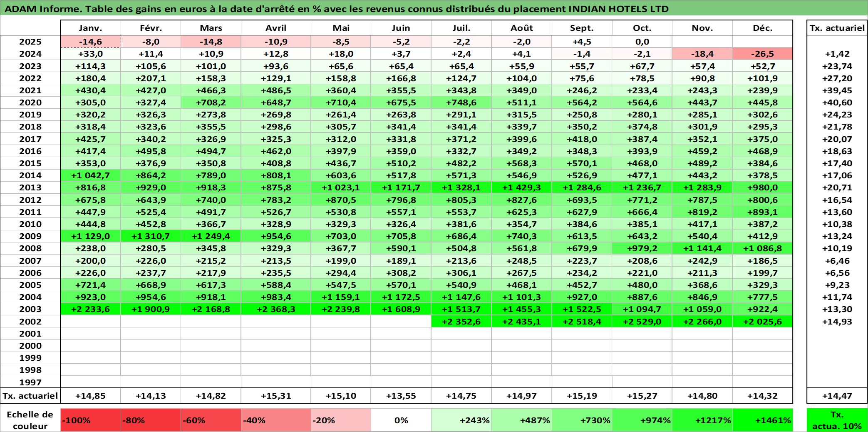Screen dimensions: 868x432
Task: Select the 2003 row label
Action: coord(30,309)
